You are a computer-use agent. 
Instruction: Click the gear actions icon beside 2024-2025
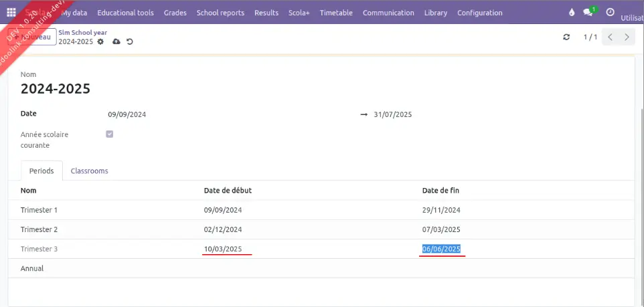click(x=100, y=41)
